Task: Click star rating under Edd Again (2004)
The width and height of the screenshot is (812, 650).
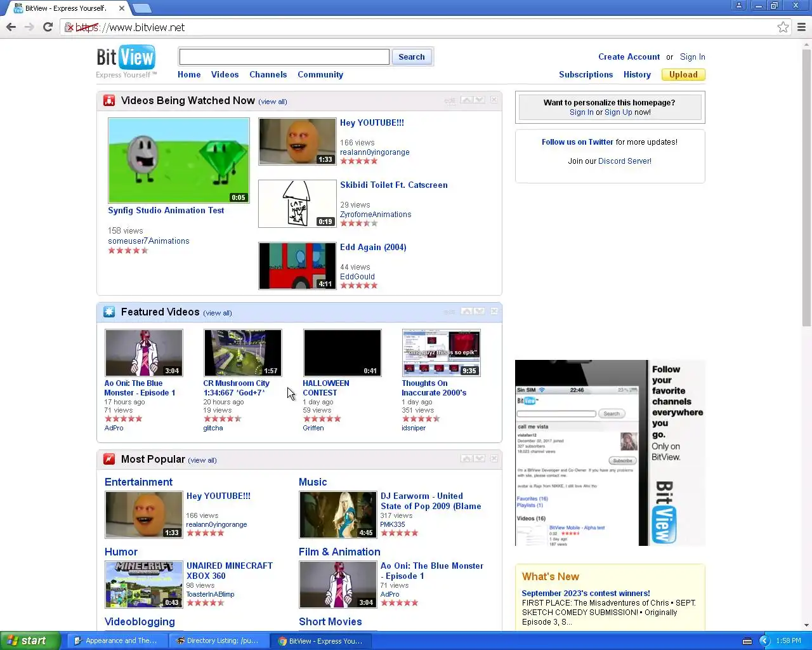Action: [x=358, y=286]
